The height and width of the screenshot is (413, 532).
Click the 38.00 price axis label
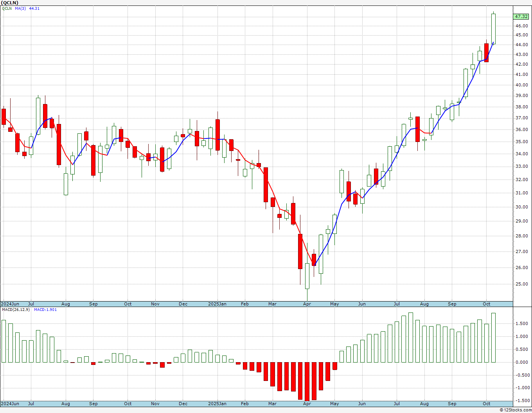(x=521, y=107)
